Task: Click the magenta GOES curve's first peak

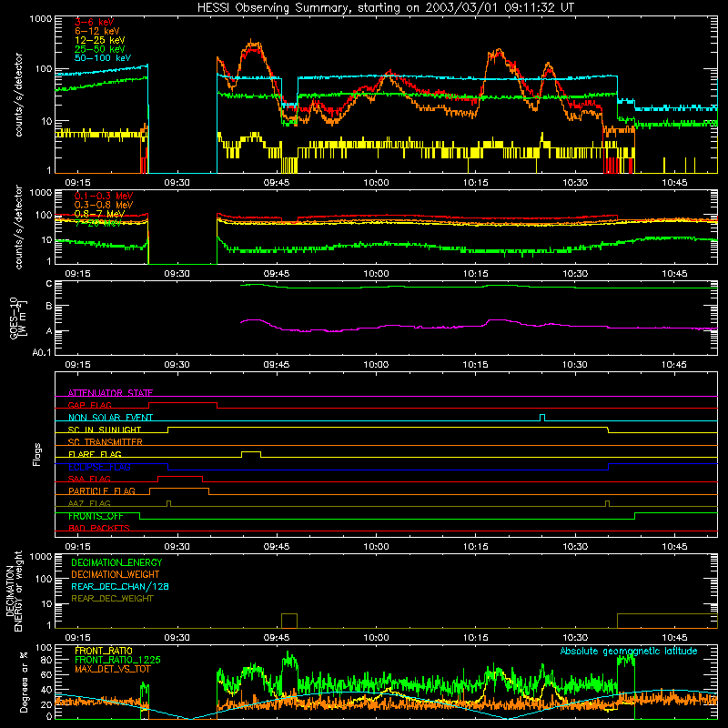Action: 253,320
